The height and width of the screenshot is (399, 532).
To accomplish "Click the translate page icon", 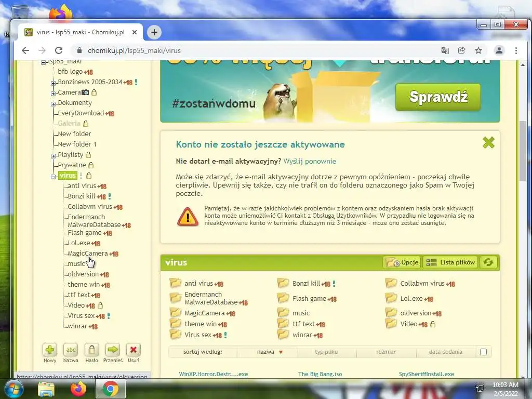I will pyautogui.click(x=445, y=50).
